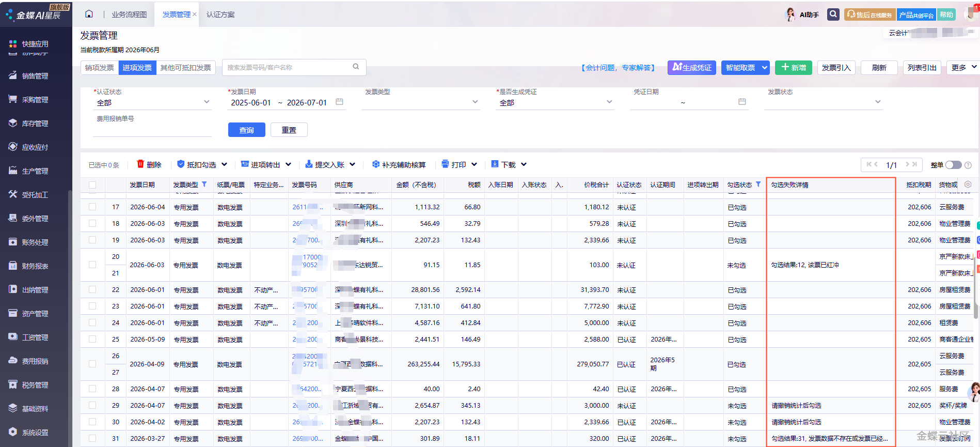Open the 会计问题，专家解答 link
980x447 pixels.
pos(618,68)
